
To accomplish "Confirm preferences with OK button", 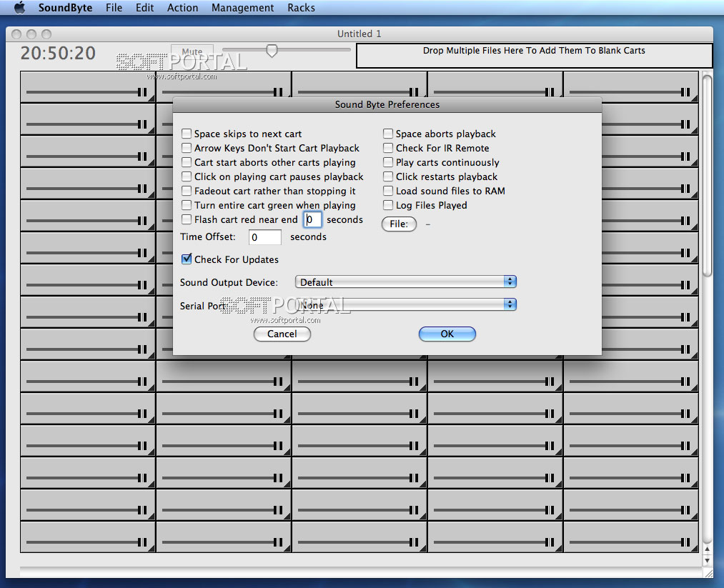I will click(447, 334).
